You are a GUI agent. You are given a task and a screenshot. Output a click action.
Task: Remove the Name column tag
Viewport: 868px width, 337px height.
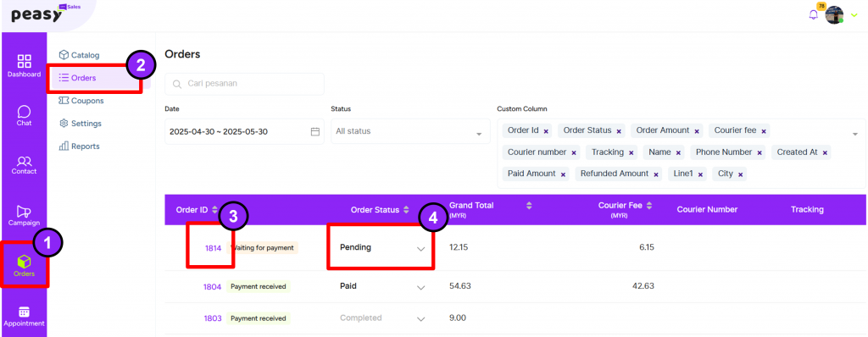click(677, 152)
